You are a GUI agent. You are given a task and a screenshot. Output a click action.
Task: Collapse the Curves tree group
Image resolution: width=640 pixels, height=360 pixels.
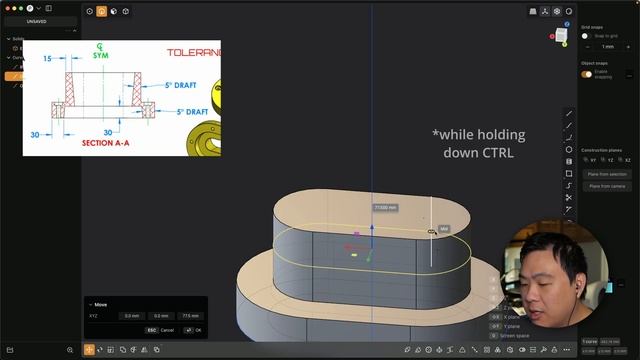(x=9, y=58)
